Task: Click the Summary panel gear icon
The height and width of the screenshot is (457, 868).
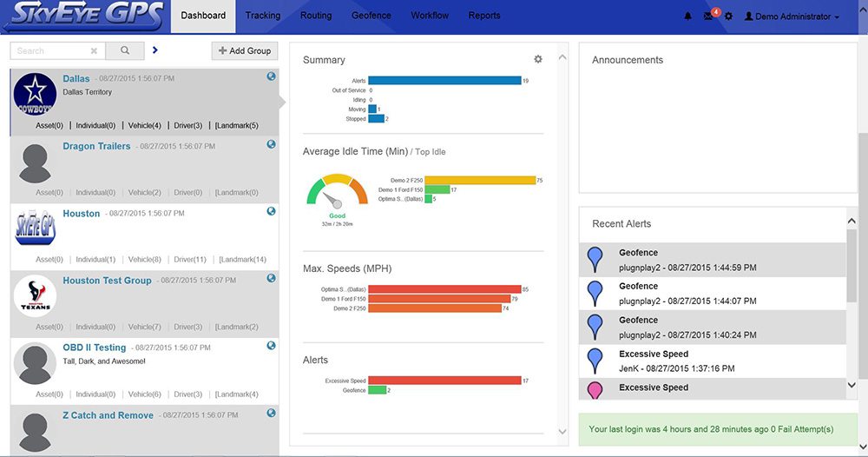Action: coord(538,59)
